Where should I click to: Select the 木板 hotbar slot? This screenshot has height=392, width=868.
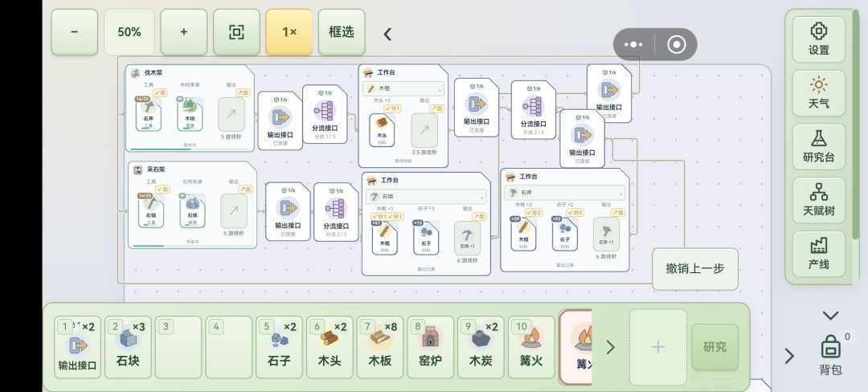(x=379, y=347)
